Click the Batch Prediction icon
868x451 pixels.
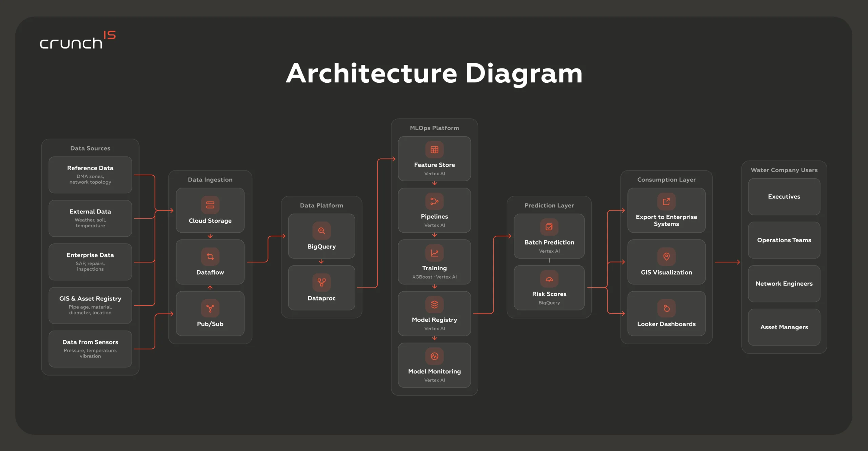coord(549,227)
